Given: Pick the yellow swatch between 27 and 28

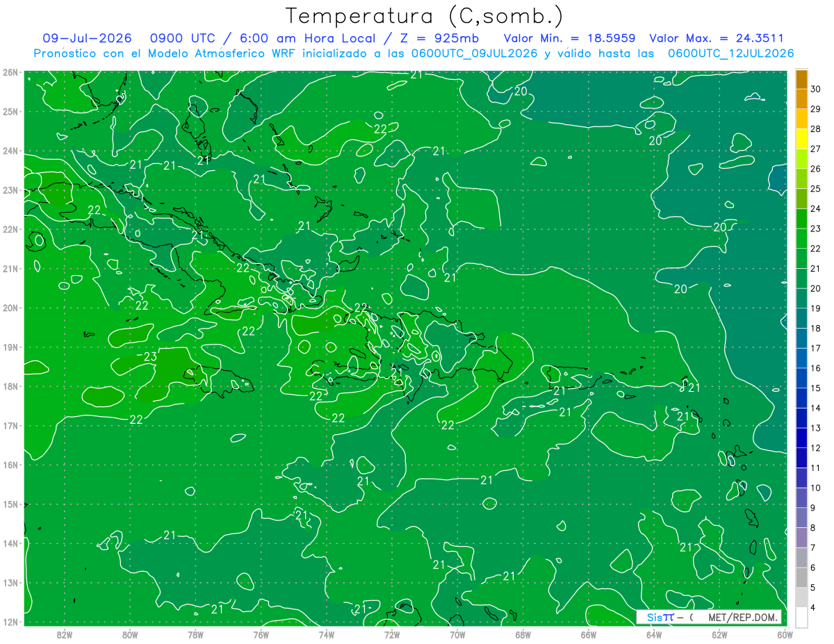Looking at the screenshot, I should click(801, 139).
